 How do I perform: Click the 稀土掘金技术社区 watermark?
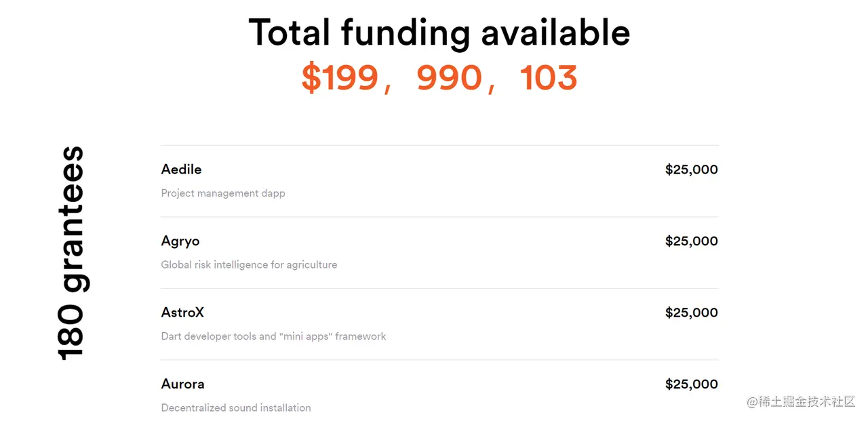pos(802,402)
